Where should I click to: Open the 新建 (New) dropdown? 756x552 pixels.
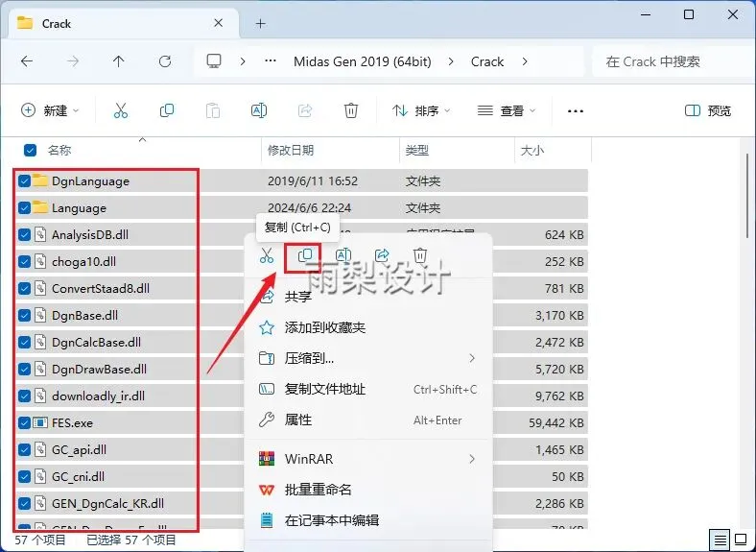pos(50,110)
